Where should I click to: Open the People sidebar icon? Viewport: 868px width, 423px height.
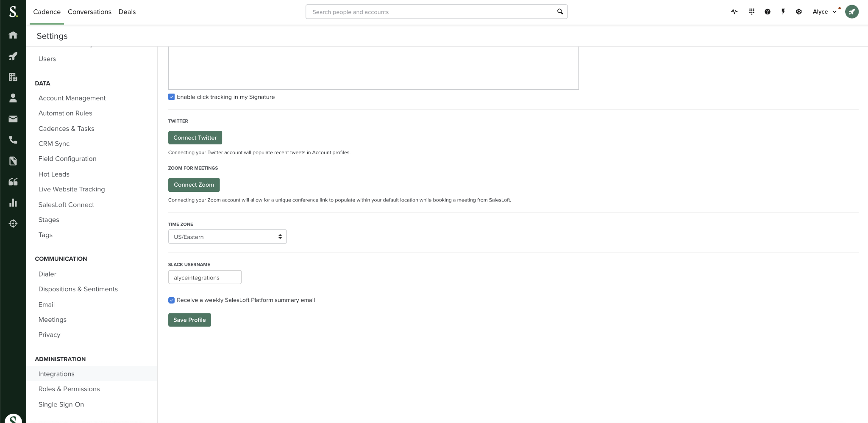(x=13, y=98)
